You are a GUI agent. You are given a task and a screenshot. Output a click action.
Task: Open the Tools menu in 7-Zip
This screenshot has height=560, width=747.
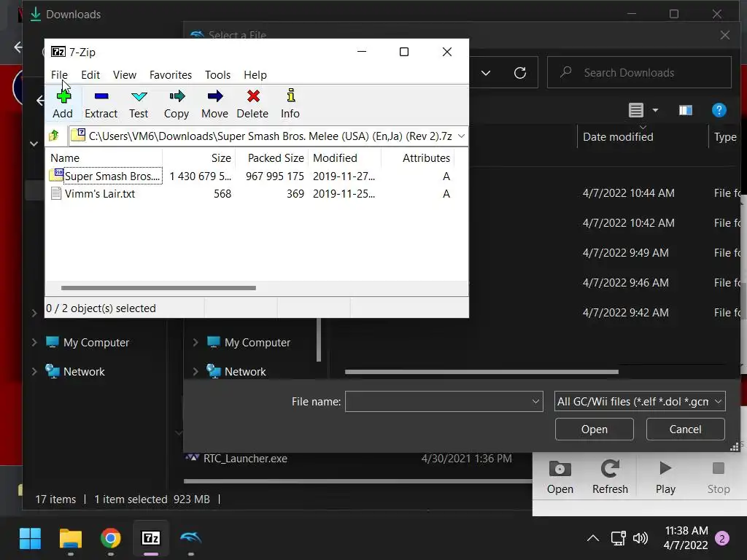pos(217,75)
